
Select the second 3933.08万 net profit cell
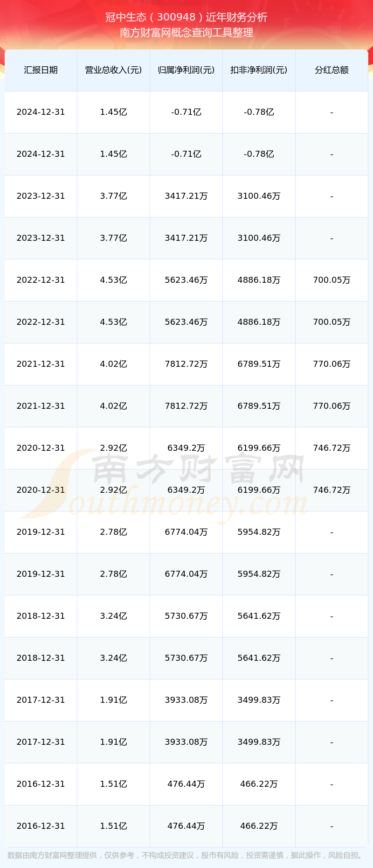tap(186, 742)
